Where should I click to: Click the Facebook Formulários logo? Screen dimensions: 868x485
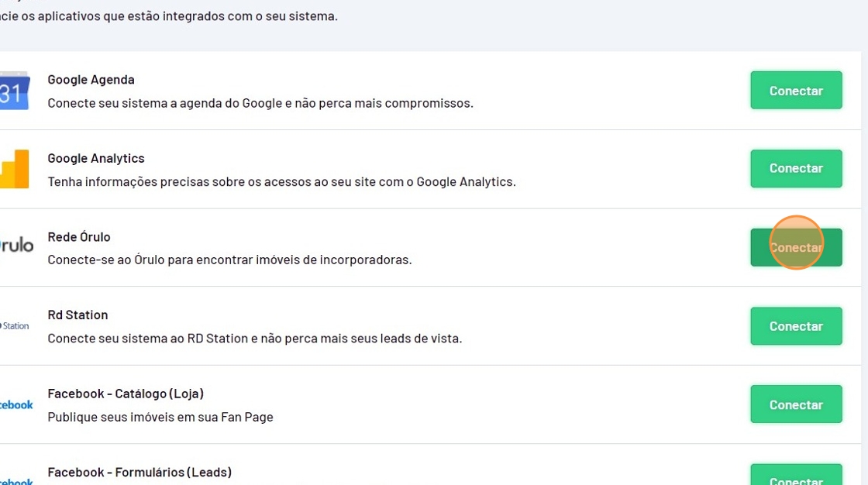(16, 480)
